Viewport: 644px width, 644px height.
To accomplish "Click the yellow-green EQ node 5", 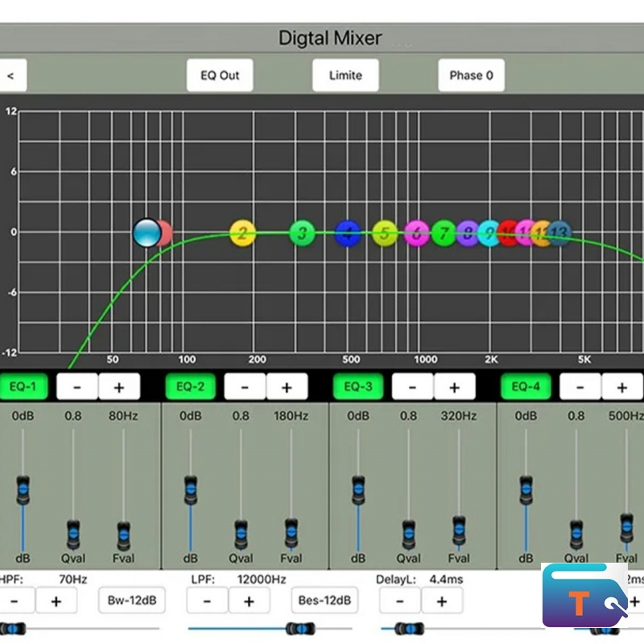I will (x=385, y=233).
